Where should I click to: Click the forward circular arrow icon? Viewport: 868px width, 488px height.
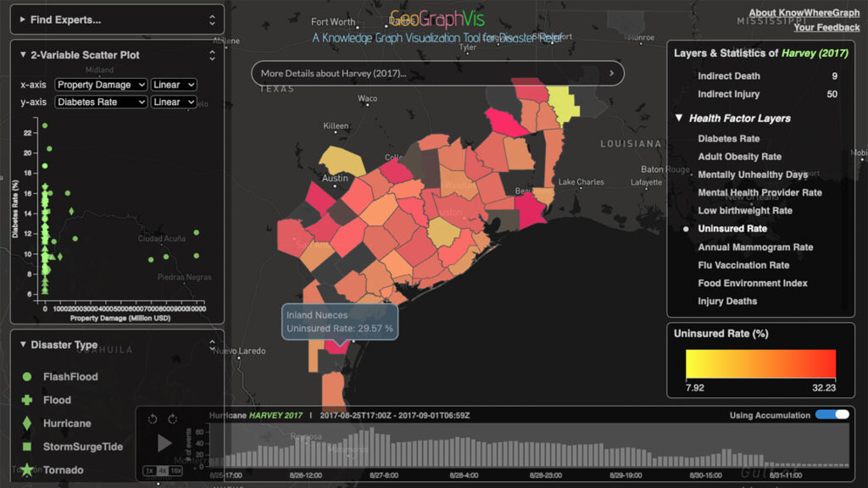click(x=173, y=419)
